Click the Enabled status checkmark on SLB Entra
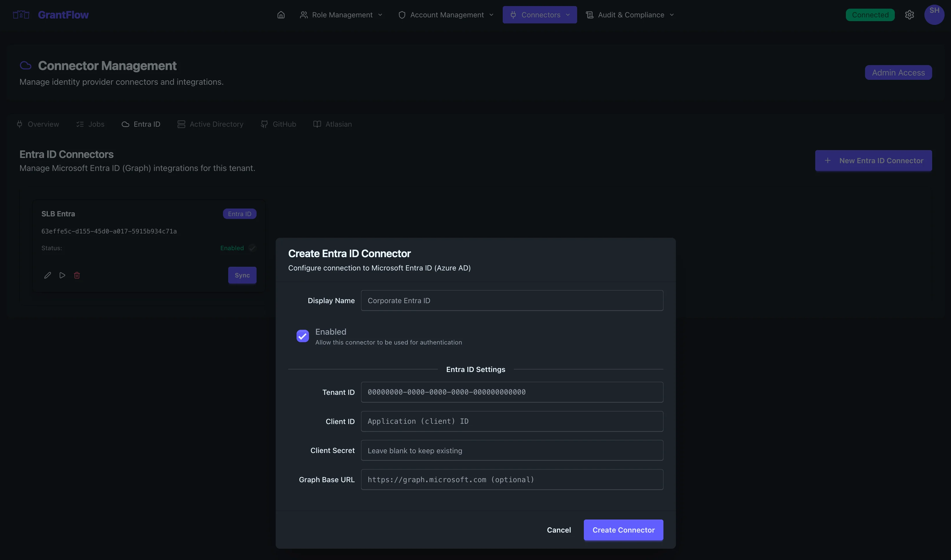The width and height of the screenshot is (951, 560). 252,248
